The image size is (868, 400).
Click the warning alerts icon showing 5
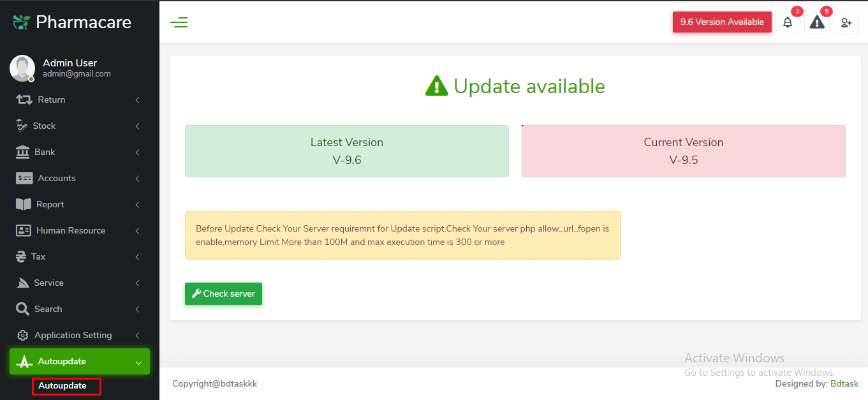pos(816,22)
